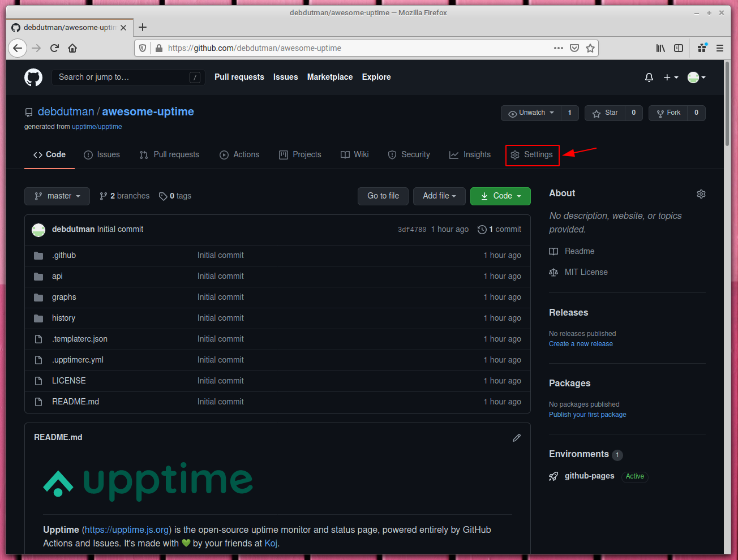Open the plus create-new dropdown icon
This screenshot has width=738, height=560.
670,77
